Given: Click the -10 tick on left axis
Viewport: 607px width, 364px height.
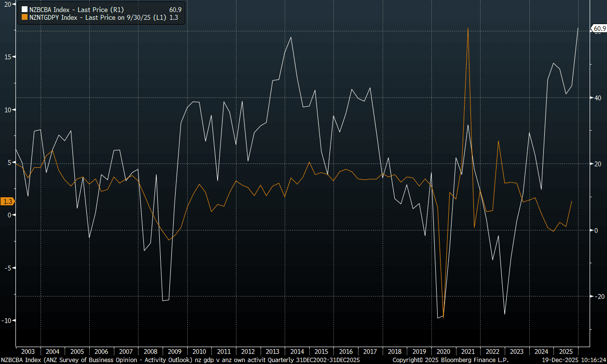Looking at the screenshot, I should coord(6,320).
